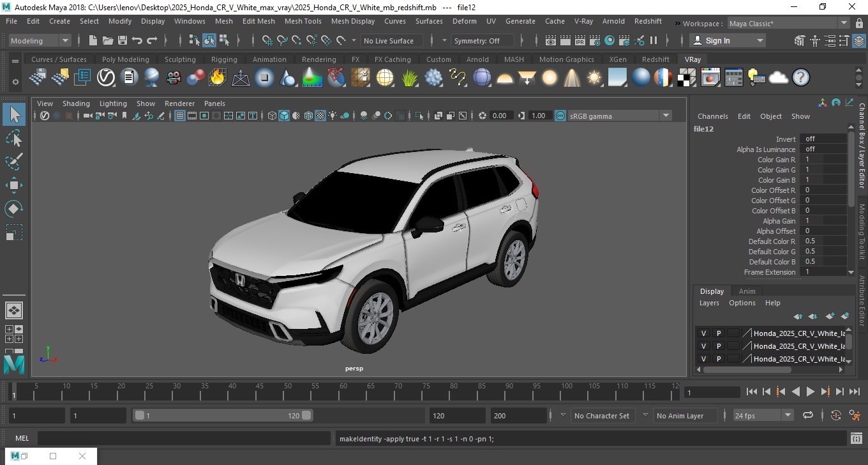The width and height of the screenshot is (868, 465).
Task: Open the Hypershade icon in the status line
Action: point(610,40)
